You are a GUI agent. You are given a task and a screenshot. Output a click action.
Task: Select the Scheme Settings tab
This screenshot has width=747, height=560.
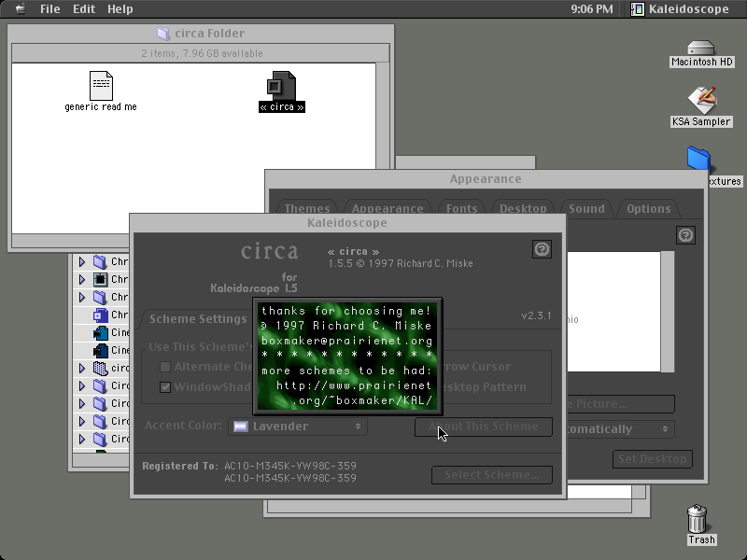198,319
